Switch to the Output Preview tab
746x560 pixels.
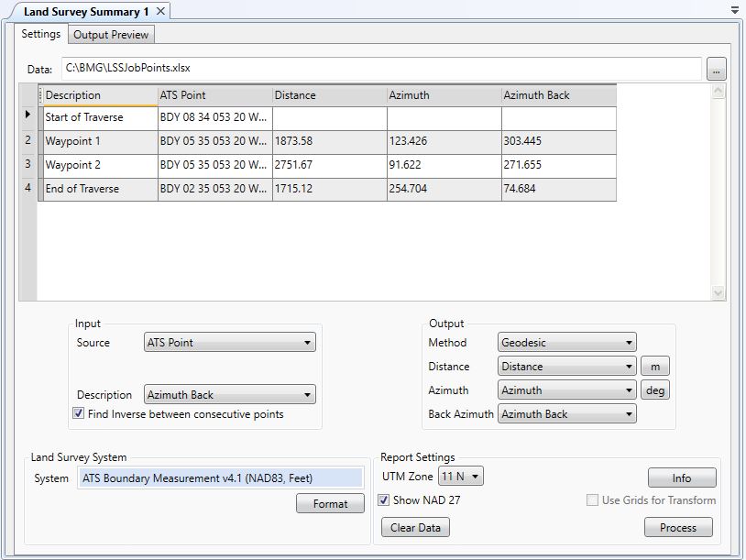[111, 35]
